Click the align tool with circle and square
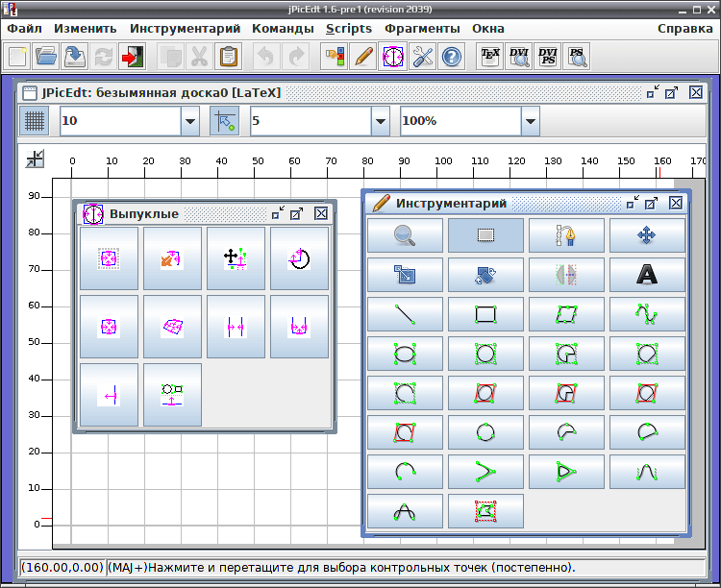Viewport: 721px width, 588px height. coord(172,395)
